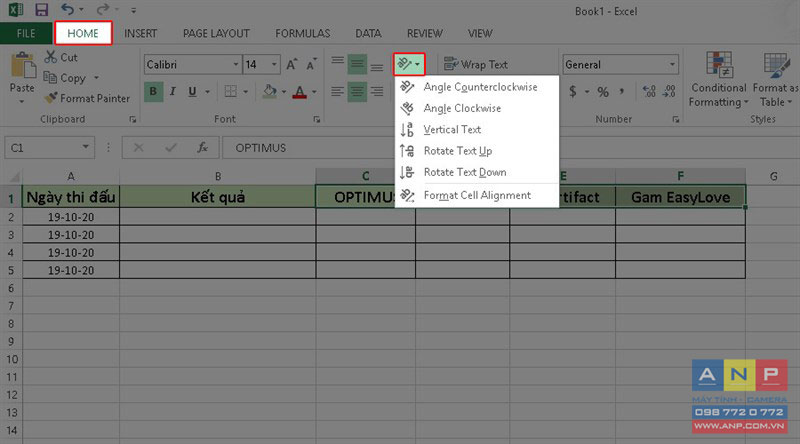Undo the last action
Screen dimensions: 800x444
pos(67,9)
